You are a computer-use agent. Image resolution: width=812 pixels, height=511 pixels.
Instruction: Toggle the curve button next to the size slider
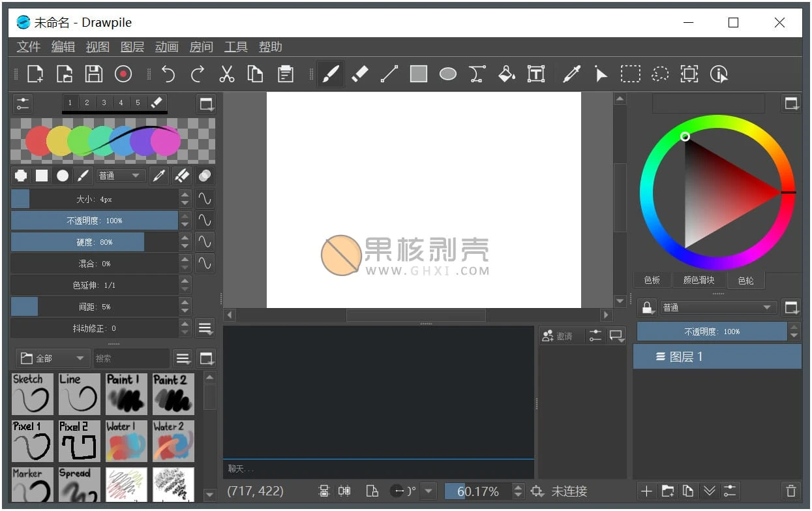[205, 198]
